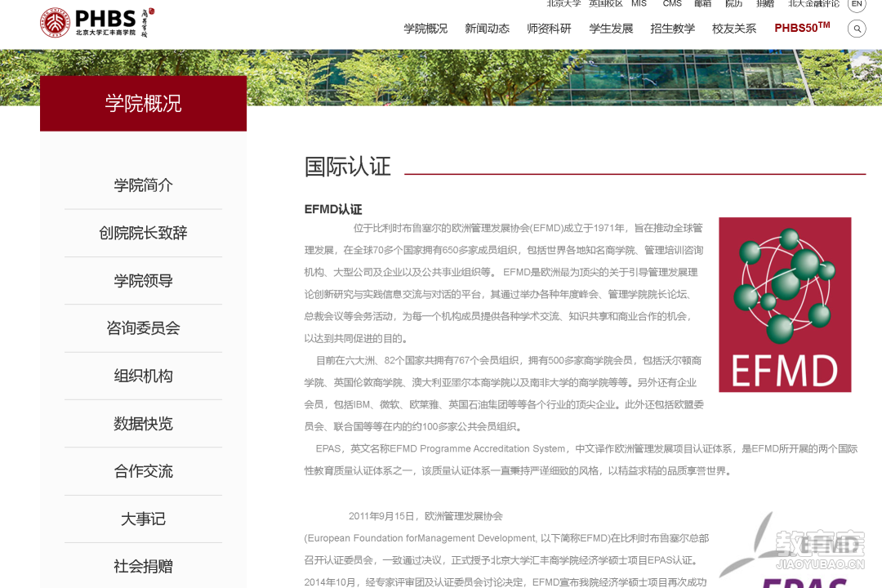
Task: Select 数据快览 in the sidebar
Action: pyautogui.click(x=144, y=424)
